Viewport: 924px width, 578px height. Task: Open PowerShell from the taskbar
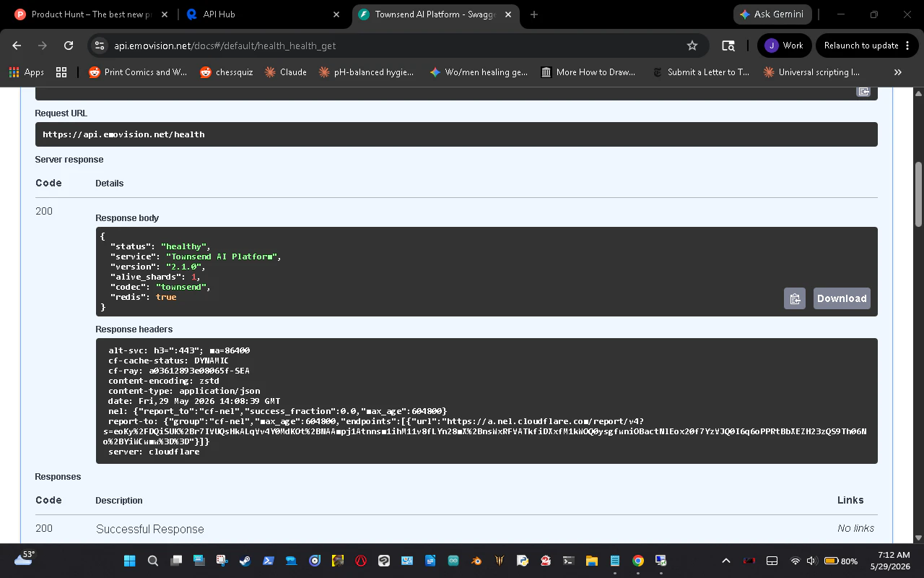268,561
